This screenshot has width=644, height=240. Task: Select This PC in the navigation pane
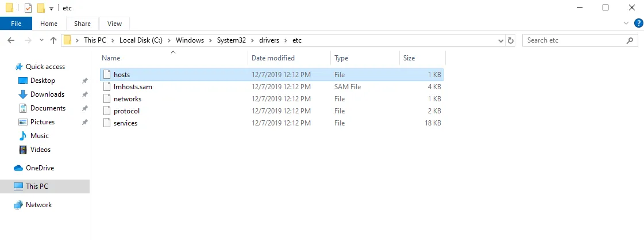[45, 186]
